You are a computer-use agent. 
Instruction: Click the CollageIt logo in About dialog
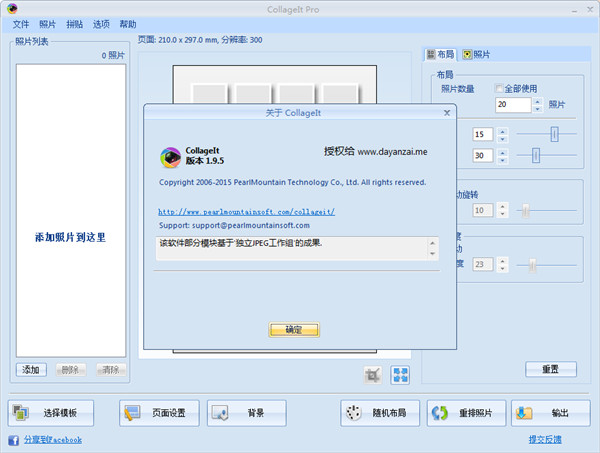(x=171, y=157)
